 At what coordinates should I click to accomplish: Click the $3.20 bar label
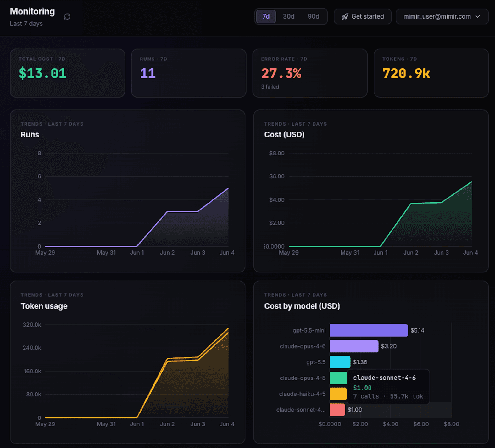pyautogui.click(x=389, y=346)
